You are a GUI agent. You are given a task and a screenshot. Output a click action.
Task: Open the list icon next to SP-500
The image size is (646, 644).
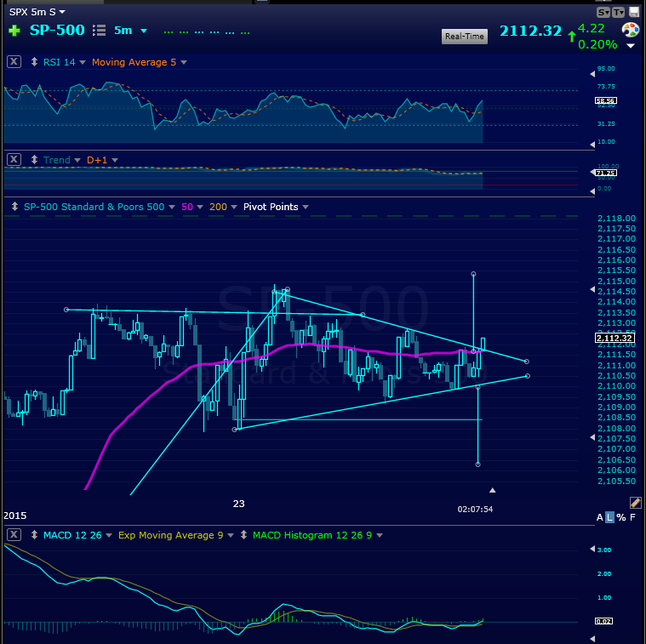pos(99,30)
